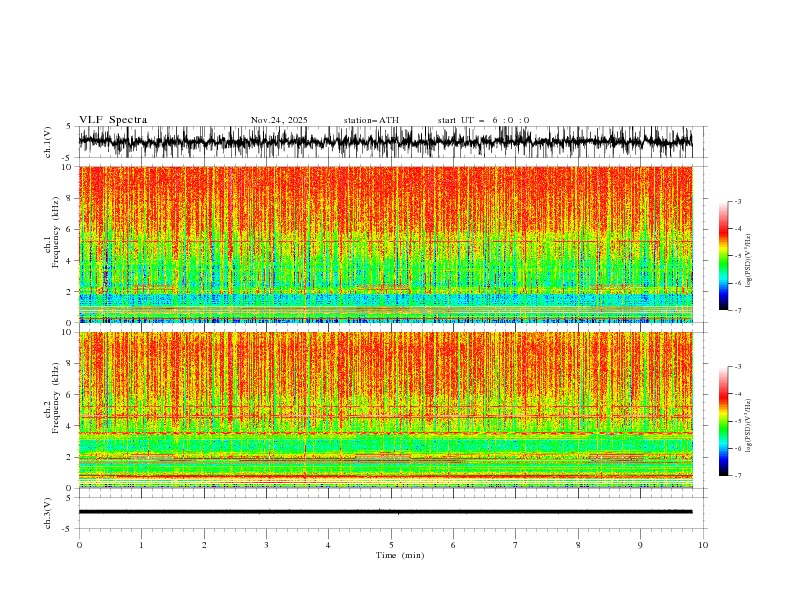The height and width of the screenshot is (612, 792).
Task: Click time axis tick label "0"
Action: [79, 545]
